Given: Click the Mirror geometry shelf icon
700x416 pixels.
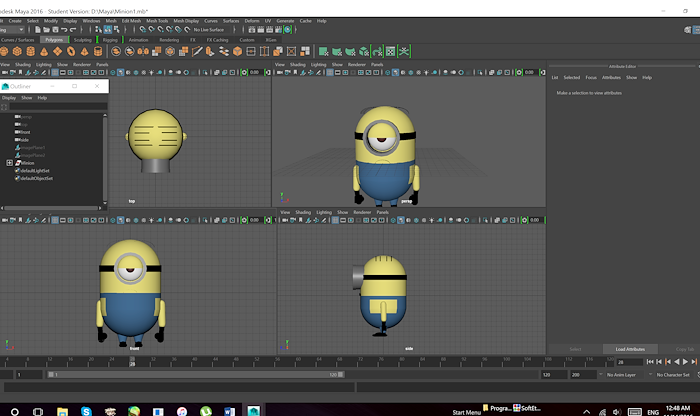Looking at the screenshot, I should click(143, 51).
